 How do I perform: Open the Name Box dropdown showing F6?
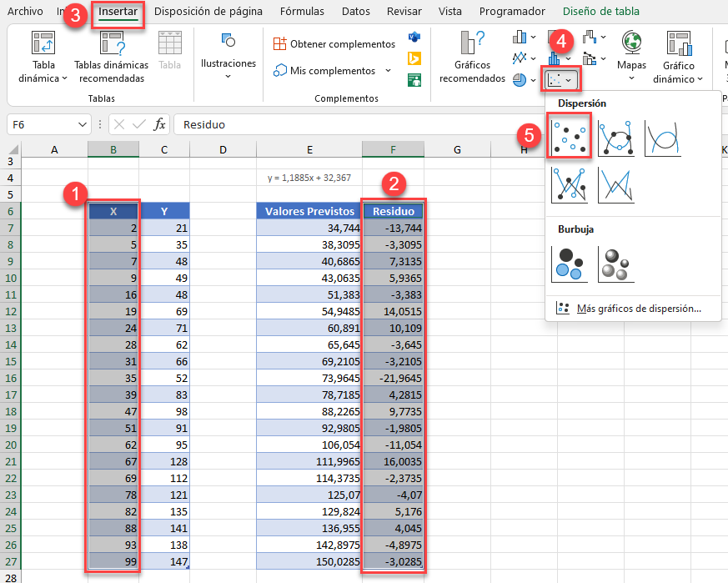(83, 124)
